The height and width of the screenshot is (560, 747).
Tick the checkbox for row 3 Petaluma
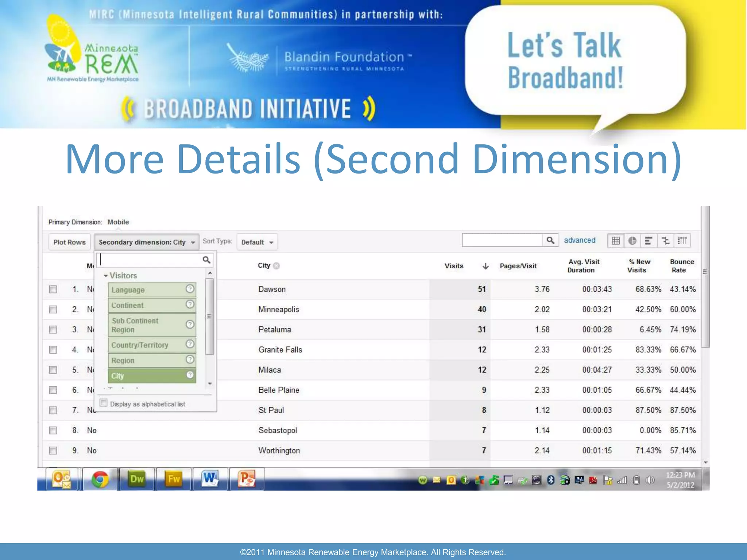pyautogui.click(x=53, y=330)
